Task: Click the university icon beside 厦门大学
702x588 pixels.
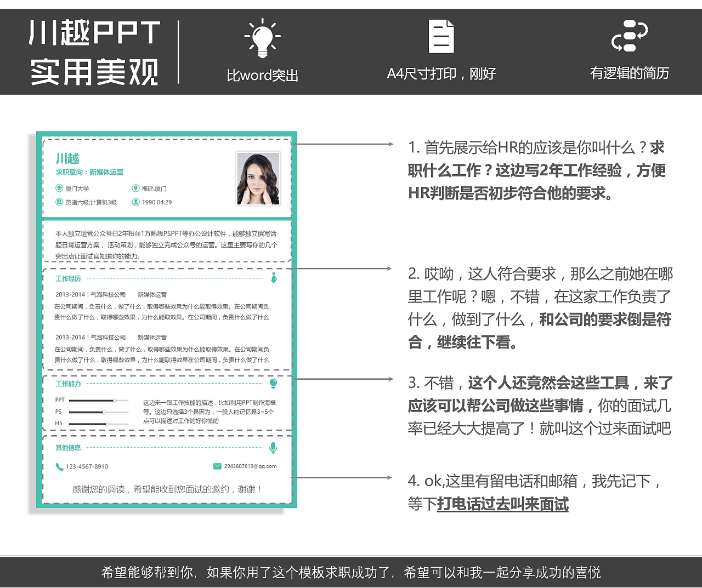Action: (x=59, y=189)
